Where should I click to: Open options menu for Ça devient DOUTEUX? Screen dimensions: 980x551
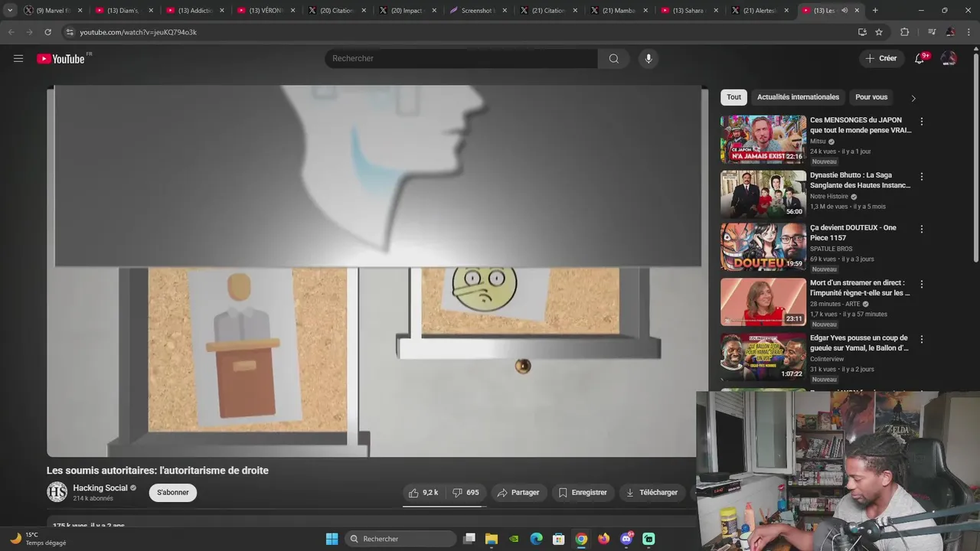click(921, 229)
